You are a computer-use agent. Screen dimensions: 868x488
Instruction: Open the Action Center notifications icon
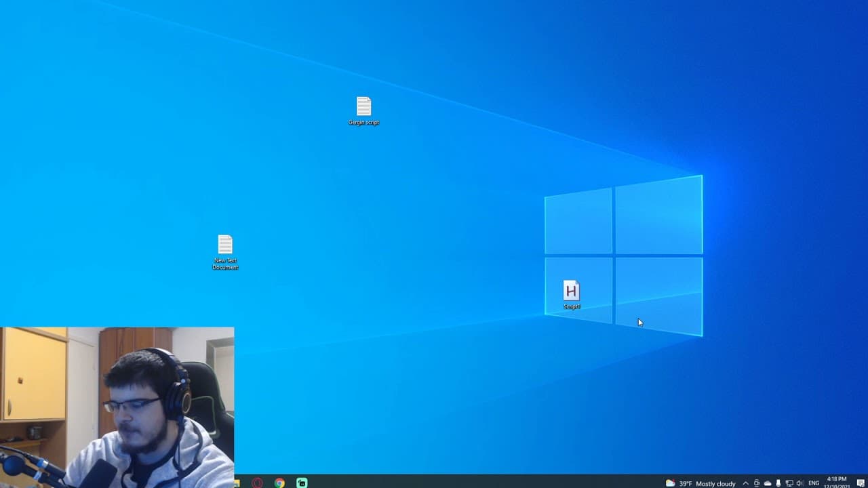click(x=861, y=483)
